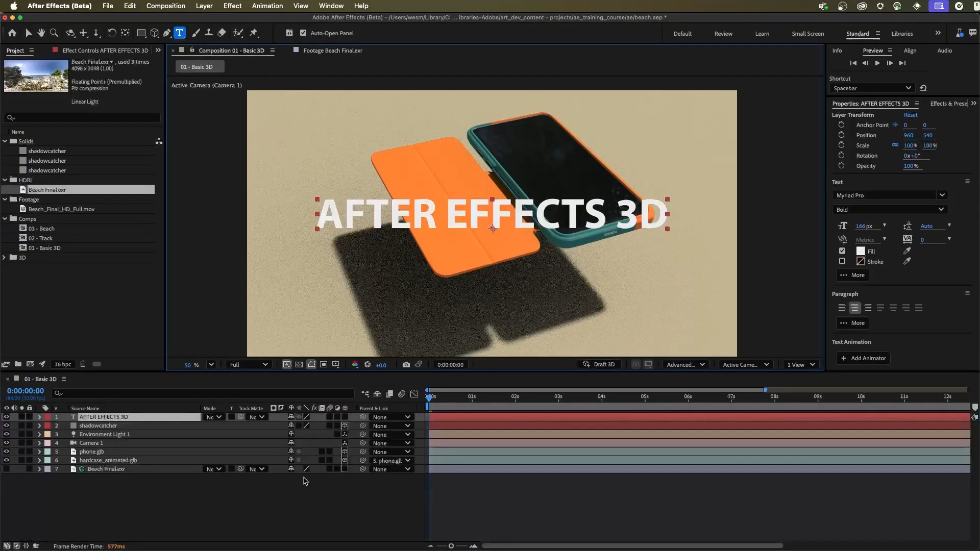Open the Graph Editor in timeline
This screenshot has width=980, height=551.
(414, 394)
